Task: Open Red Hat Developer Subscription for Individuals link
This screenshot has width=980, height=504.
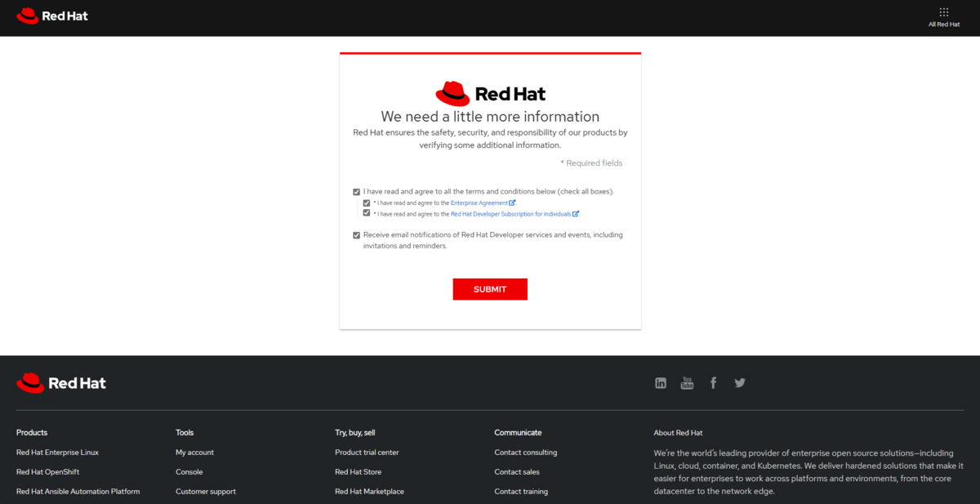Action: click(511, 214)
